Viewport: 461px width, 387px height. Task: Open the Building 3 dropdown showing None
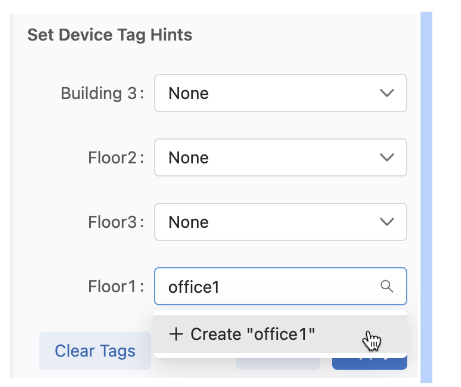280,93
